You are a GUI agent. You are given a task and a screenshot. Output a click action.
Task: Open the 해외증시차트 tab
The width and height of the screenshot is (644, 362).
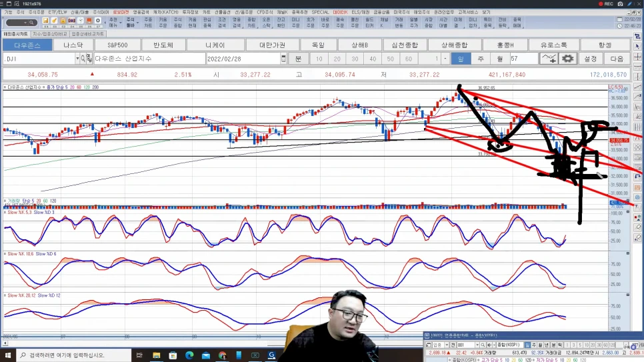point(16,34)
